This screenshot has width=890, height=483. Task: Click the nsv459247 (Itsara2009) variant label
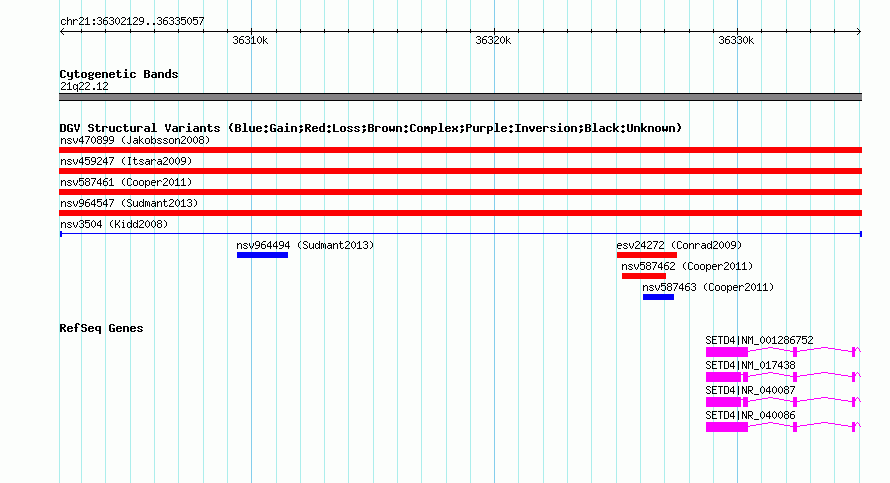pyautogui.click(x=126, y=161)
